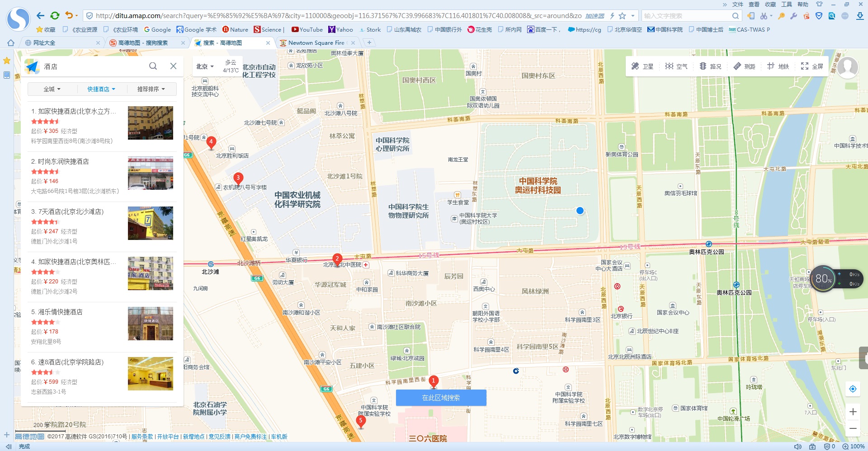Screen dimensions: 868x451
Task: Clear the hotel search with X icon
Action: click(173, 66)
